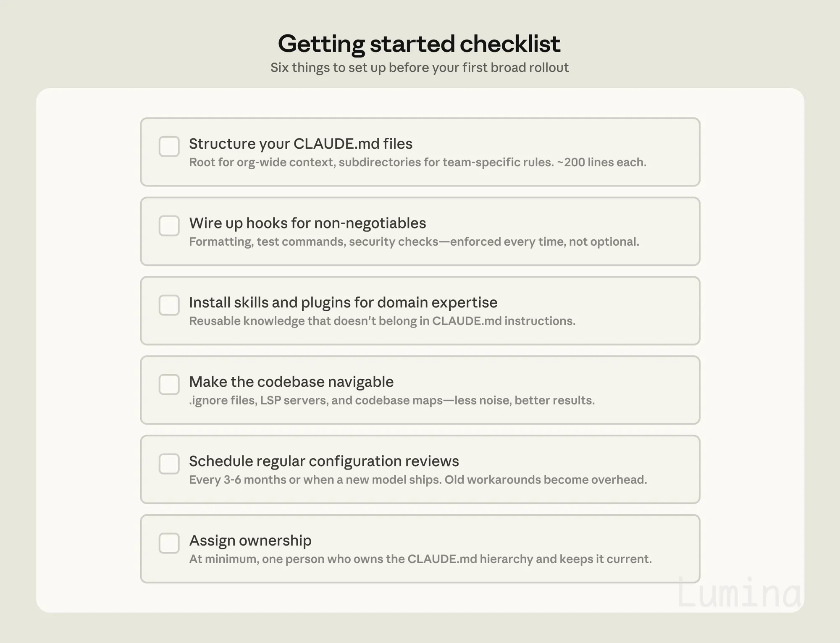Click the Getting started checklist heading
Image resolution: width=840 pixels, height=643 pixels.
419,43
